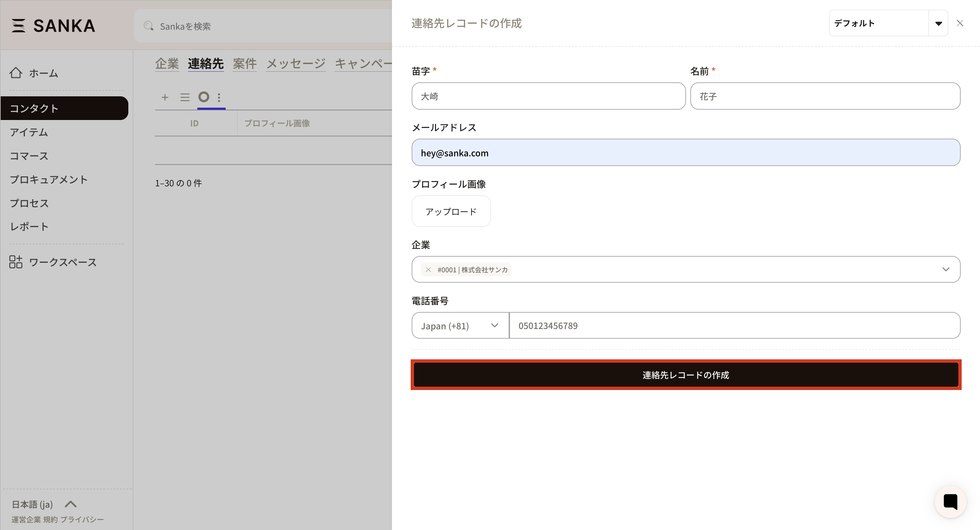Click the ワークスペース grid icon
The width and height of the screenshot is (980, 530).
16,262
